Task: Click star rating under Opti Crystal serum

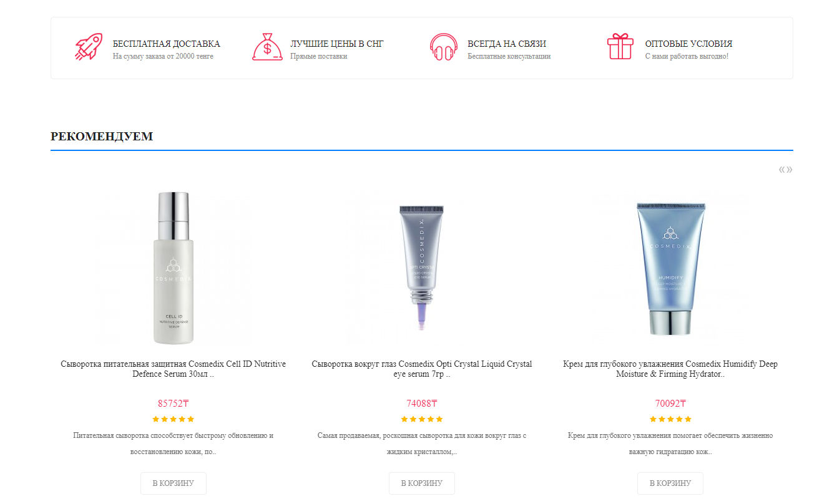Action: 422,419
